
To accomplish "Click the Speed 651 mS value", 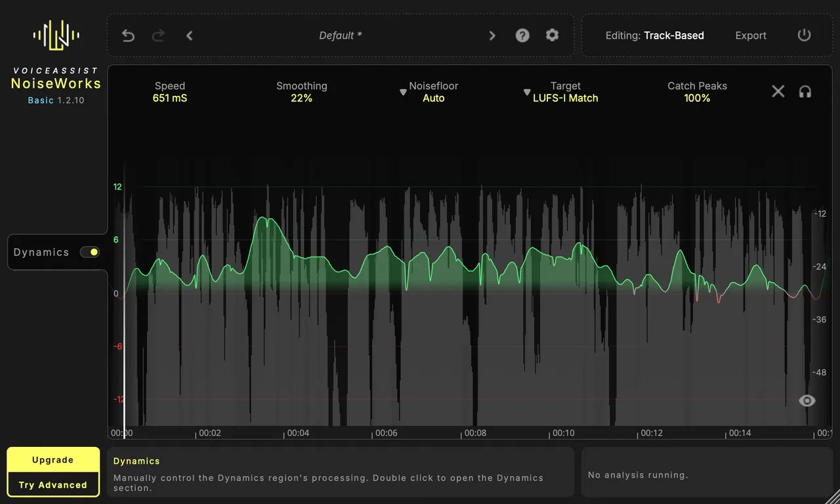I will click(170, 98).
